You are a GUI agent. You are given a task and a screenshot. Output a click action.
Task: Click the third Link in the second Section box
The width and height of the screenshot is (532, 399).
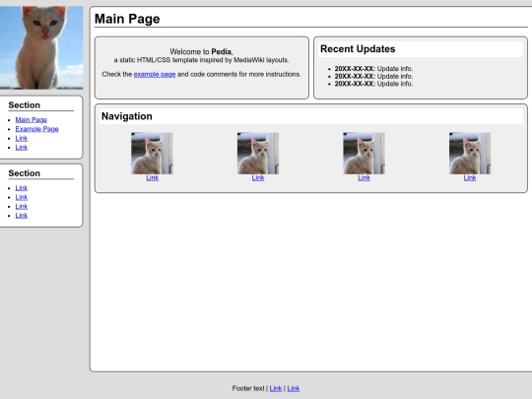pos(22,206)
